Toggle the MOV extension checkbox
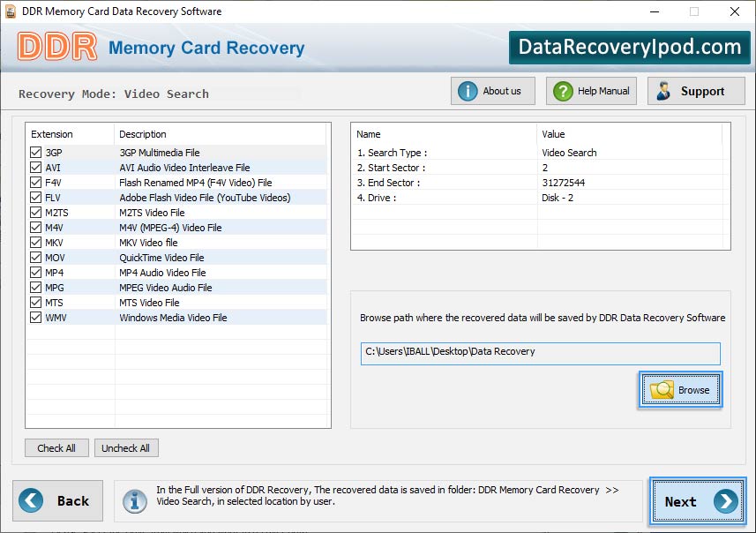756x533 pixels. (35, 257)
